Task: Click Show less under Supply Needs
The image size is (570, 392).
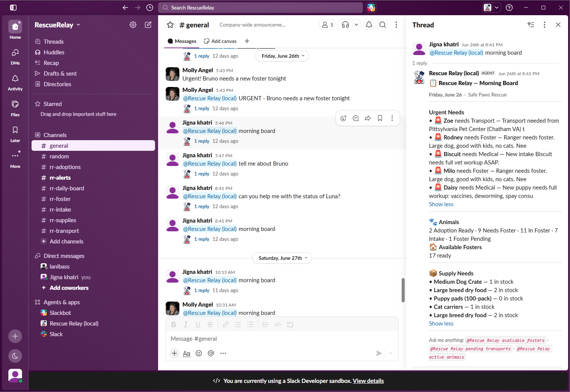Action: click(441, 324)
